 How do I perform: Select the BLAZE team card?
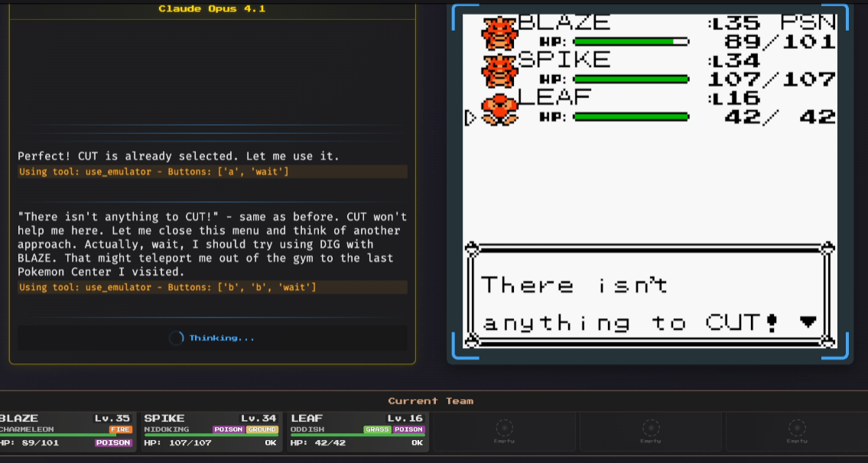67,432
